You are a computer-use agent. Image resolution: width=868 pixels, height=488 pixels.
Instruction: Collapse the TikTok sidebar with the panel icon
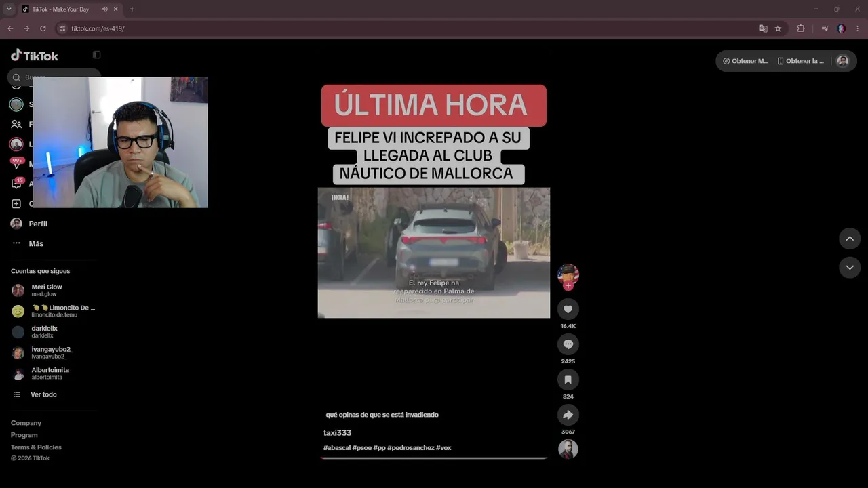96,55
